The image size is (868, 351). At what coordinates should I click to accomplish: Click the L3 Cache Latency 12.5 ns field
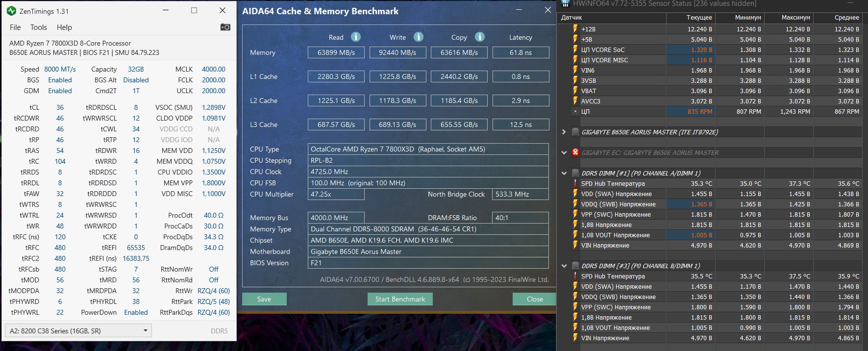[x=521, y=125]
